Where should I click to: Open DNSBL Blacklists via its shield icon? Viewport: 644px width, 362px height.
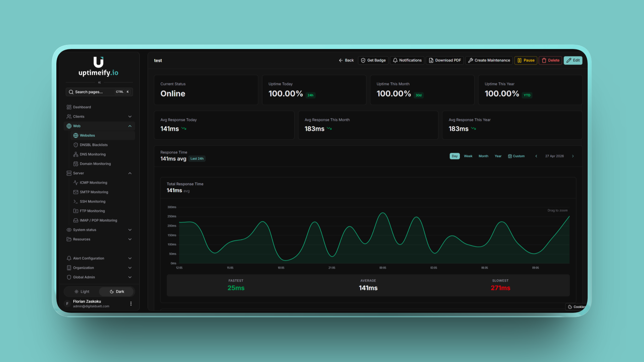(x=76, y=145)
